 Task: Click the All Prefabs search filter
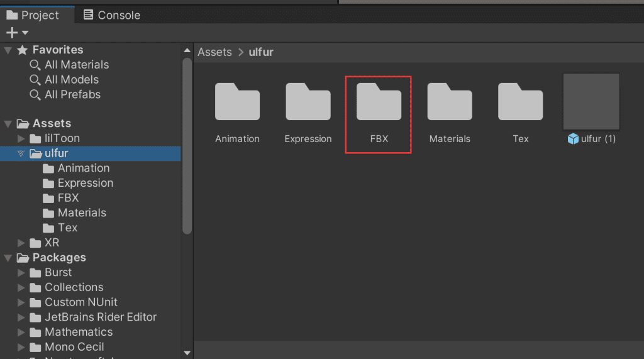click(72, 94)
